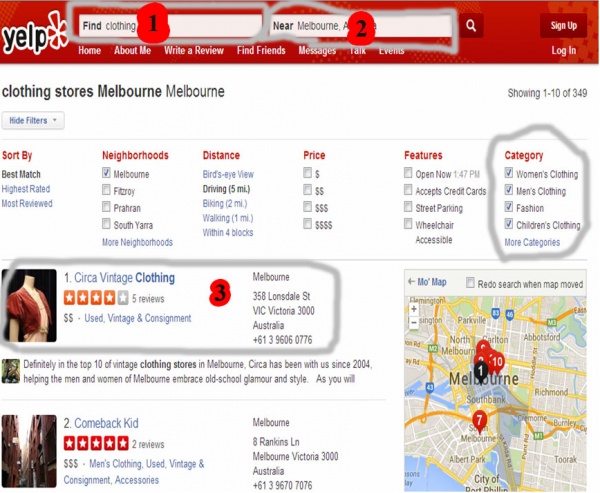The width and height of the screenshot is (600, 493).
Task: Expand More Categories list
Action: coord(532,242)
